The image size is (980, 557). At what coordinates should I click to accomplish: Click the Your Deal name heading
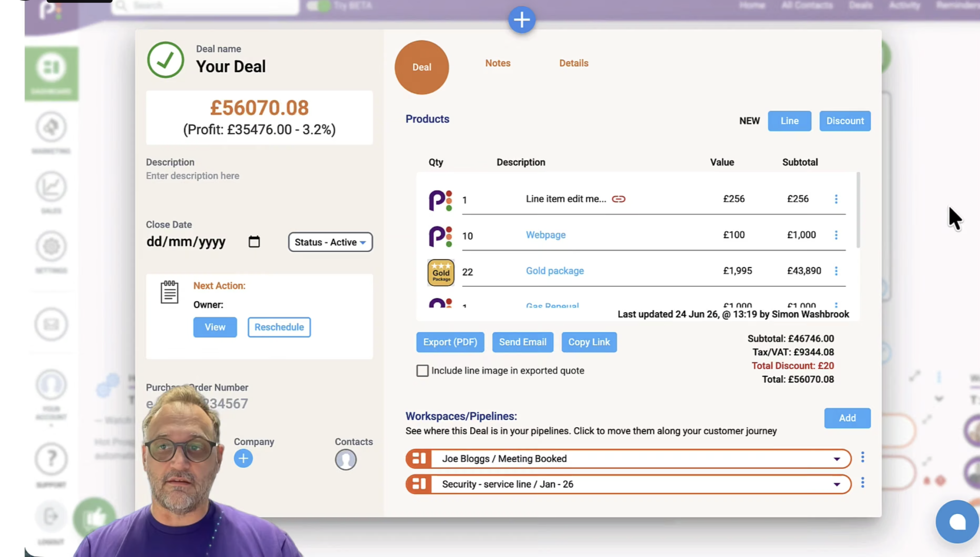point(231,67)
